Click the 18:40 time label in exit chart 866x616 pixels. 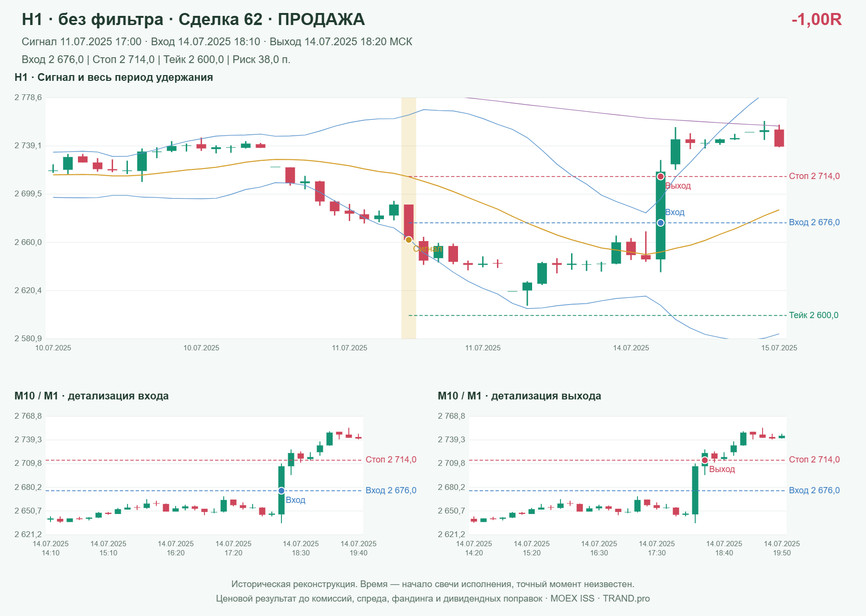(724, 553)
